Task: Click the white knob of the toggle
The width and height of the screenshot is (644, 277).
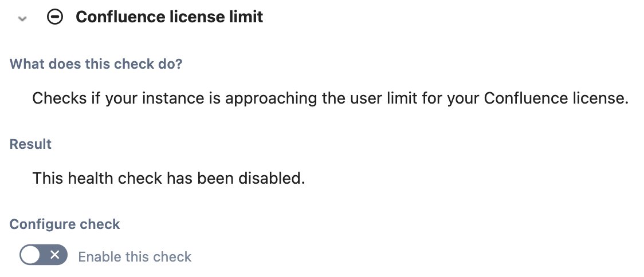Action: pyautogui.click(x=30, y=255)
